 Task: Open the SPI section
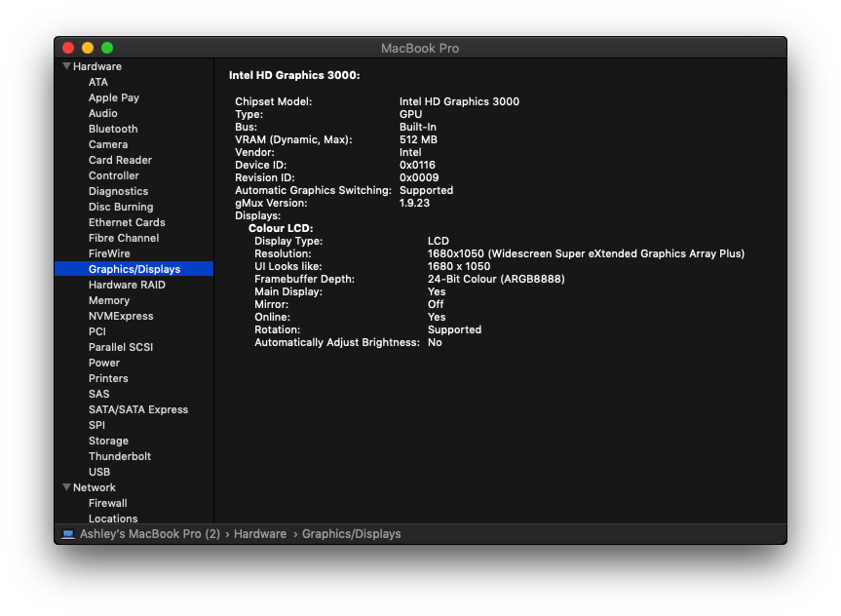pyautogui.click(x=96, y=425)
